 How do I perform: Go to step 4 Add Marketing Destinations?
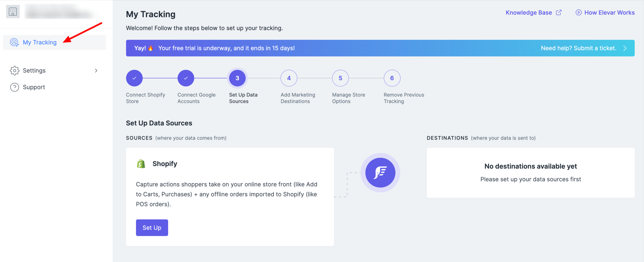(x=289, y=78)
